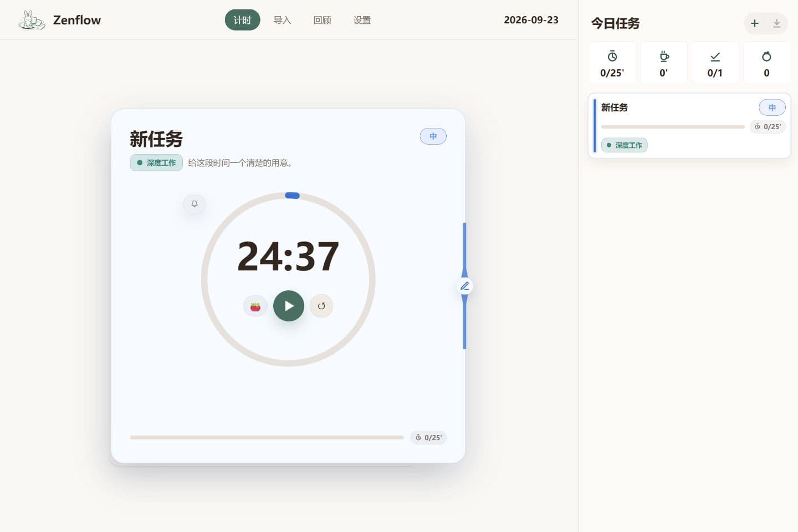Click the focus time stat 0/25' tile
Screen dimensions: 798x532
(x=612, y=63)
